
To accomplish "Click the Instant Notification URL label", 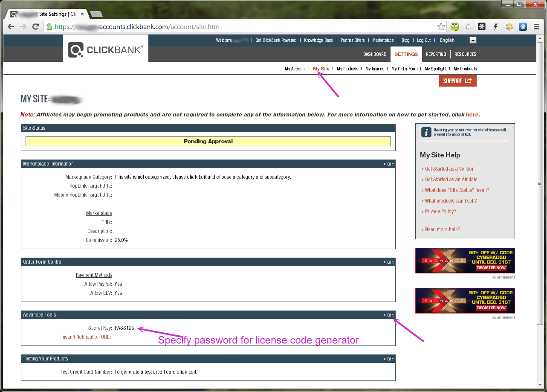I will (86, 337).
